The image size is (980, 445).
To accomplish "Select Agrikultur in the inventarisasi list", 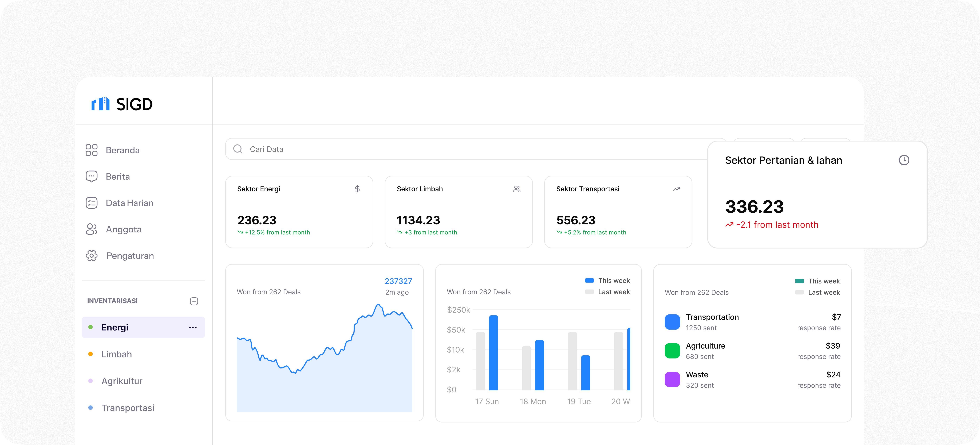I will pos(122,381).
